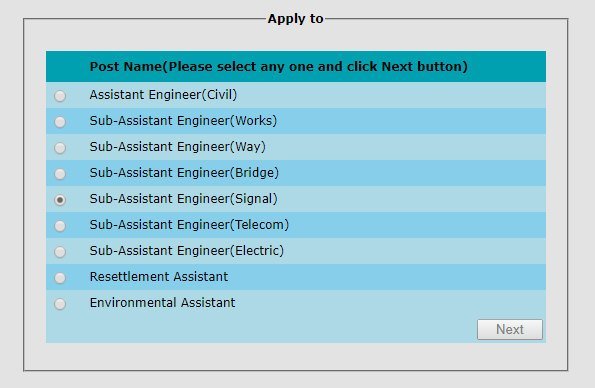Click the selected Sub-Assistant Engineer(Signal) radio button
This screenshot has height=388, width=595.
click(60, 200)
